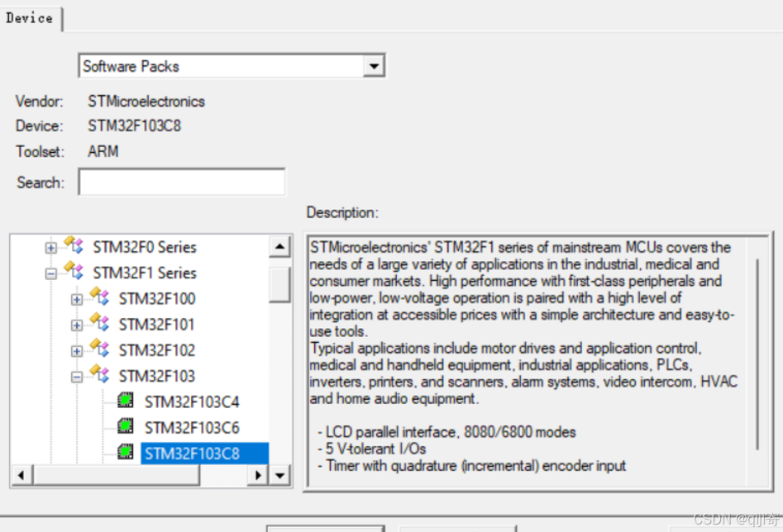Image resolution: width=783 pixels, height=532 pixels.
Task: Click the STM32F103C4 chip icon
Action: click(x=126, y=401)
